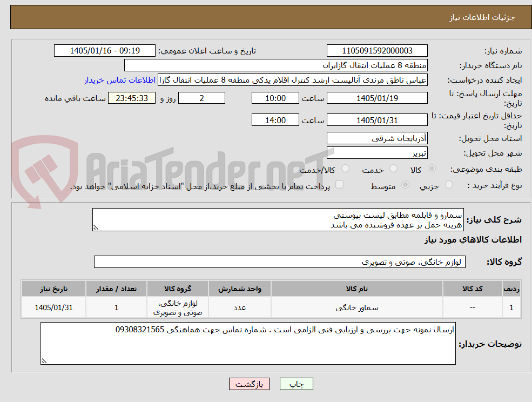This screenshot has width=532, height=402.
Task: Click the item quantity cell 1
Action: coord(116,307)
